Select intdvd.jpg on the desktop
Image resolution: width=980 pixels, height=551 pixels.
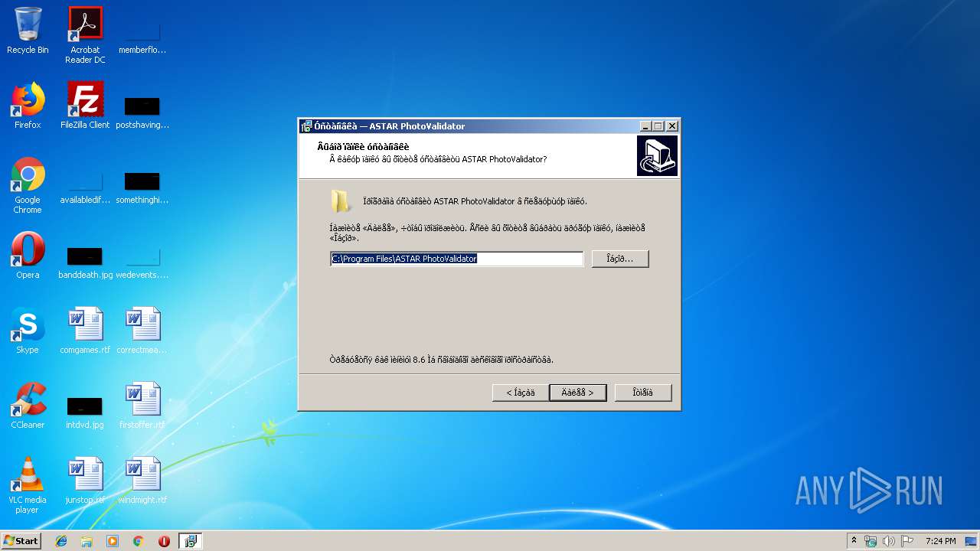pos(85,411)
